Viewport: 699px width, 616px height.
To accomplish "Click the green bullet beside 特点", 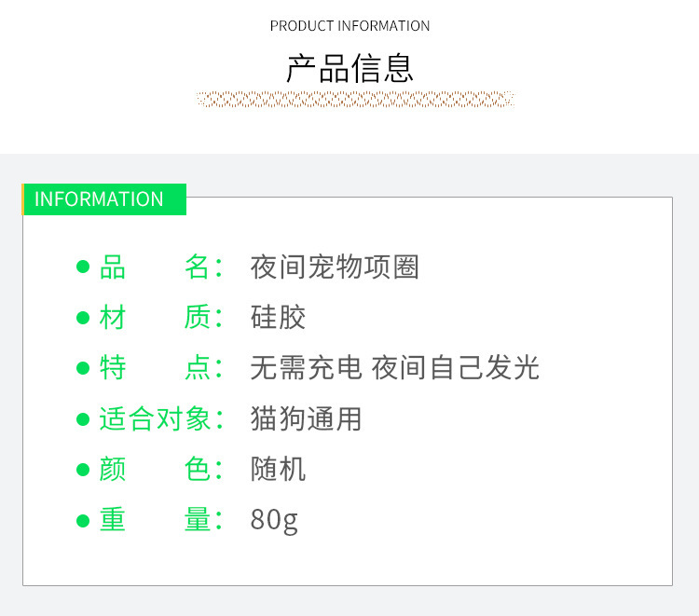I will click(83, 369).
